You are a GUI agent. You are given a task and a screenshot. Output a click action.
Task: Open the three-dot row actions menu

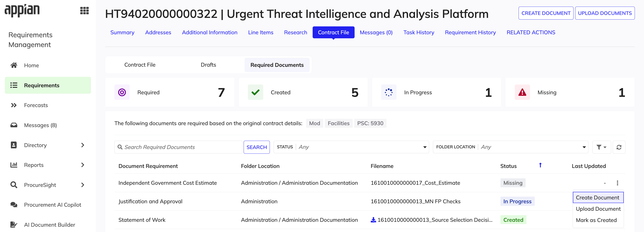[x=617, y=183]
